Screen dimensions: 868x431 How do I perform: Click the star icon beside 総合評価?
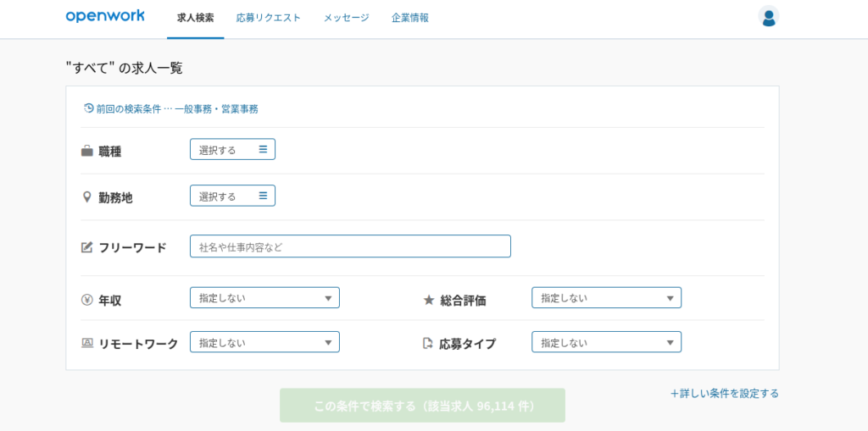point(428,300)
